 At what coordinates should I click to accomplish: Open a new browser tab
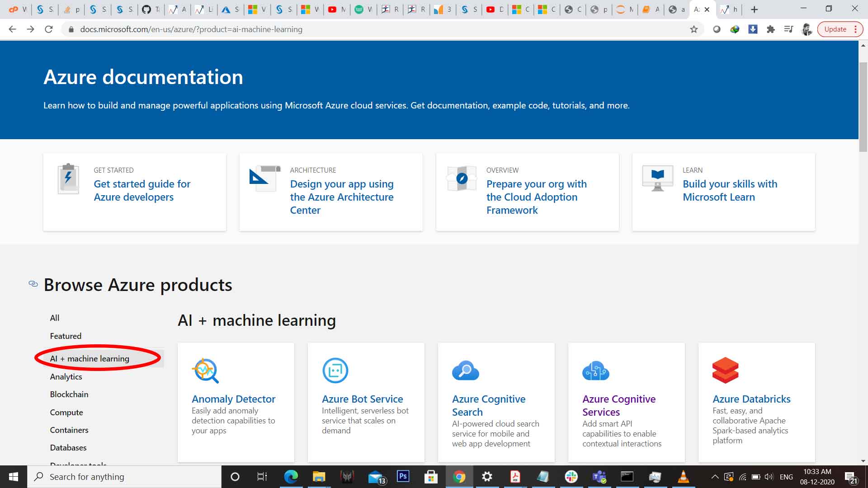coord(754,9)
